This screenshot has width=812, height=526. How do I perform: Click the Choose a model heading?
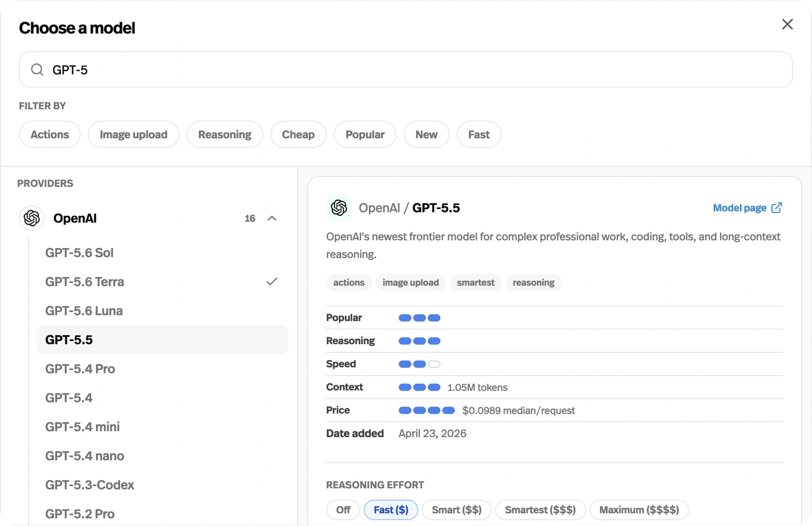tap(77, 28)
